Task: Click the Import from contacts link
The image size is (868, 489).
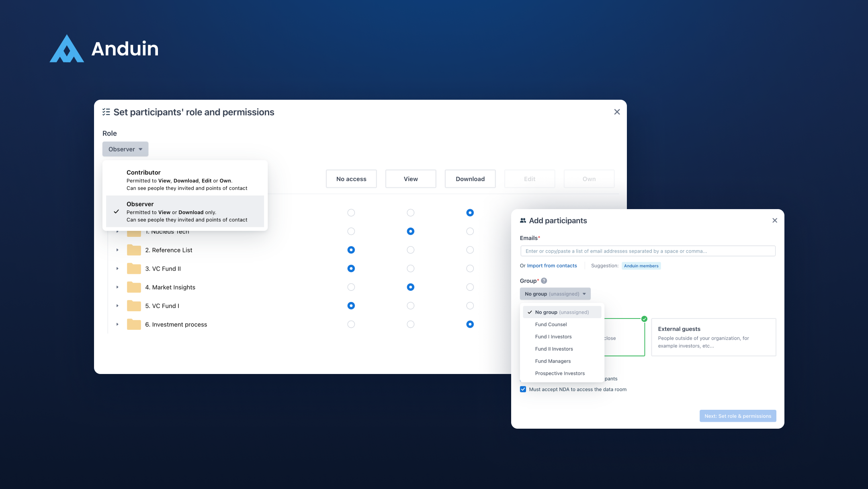Action: [x=551, y=265]
